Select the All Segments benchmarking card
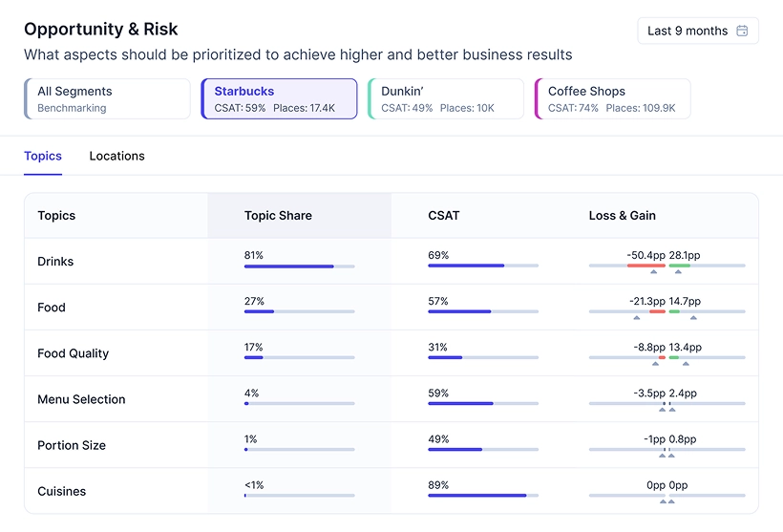Image resolution: width=783 pixels, height=532 pixels. pyautogui.click(x=108, y=99)
